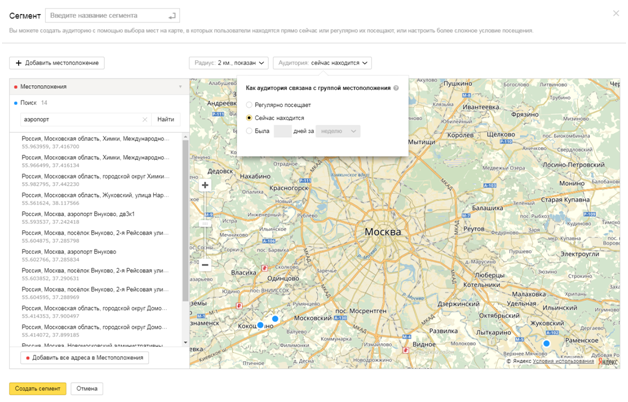This screenshot has height=402, width=628.
Task: Click the results list scrollbar
Action: click(185, 220)
